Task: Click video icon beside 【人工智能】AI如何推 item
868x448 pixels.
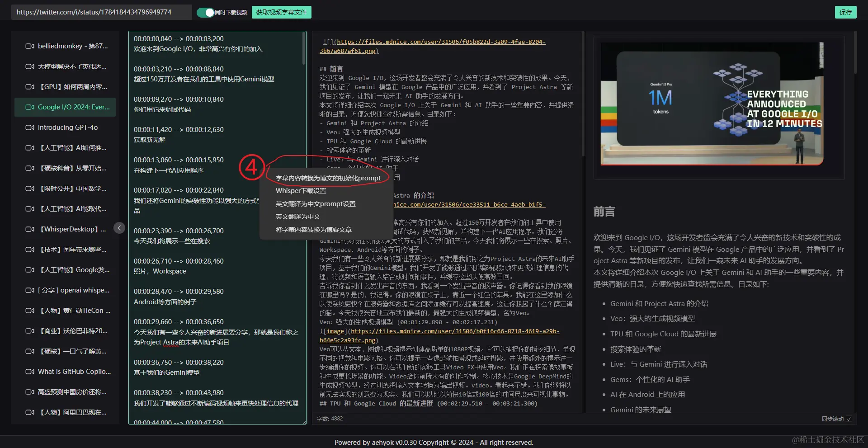Action: [30, 148]
